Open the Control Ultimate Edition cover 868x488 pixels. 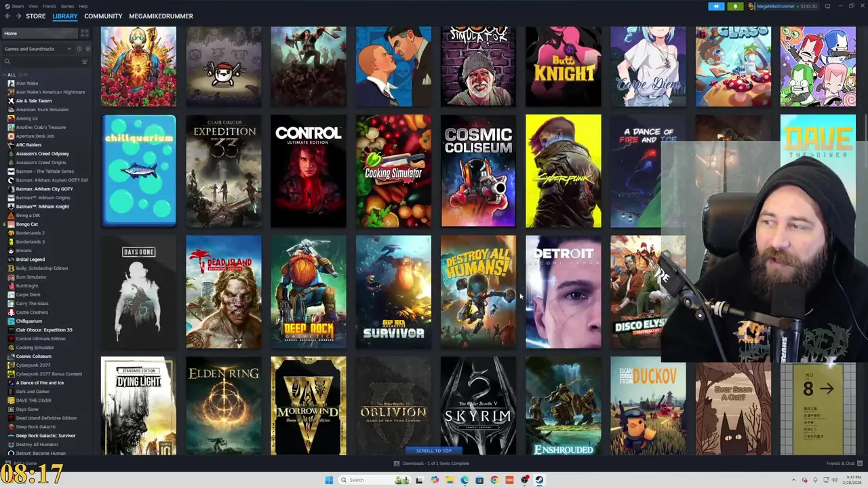pyautogui.click(x=309, y=171)
